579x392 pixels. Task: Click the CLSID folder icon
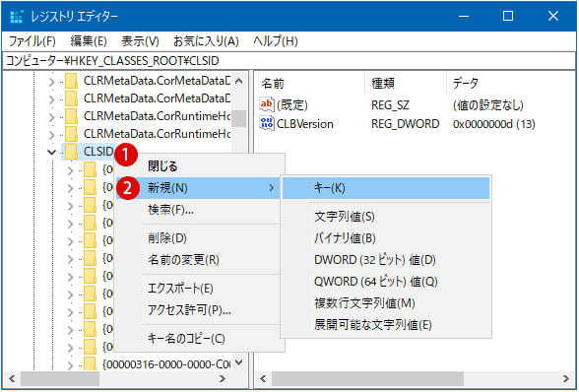(71, 152)
